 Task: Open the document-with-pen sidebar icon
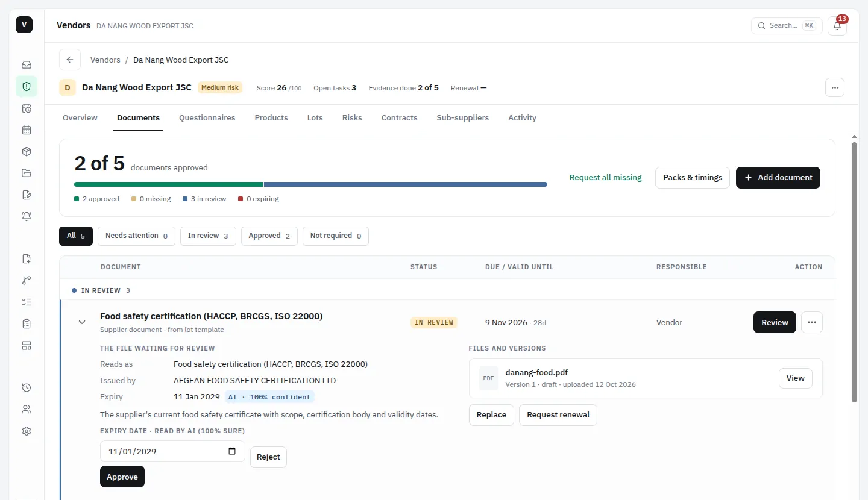click(x=27, y=195)
